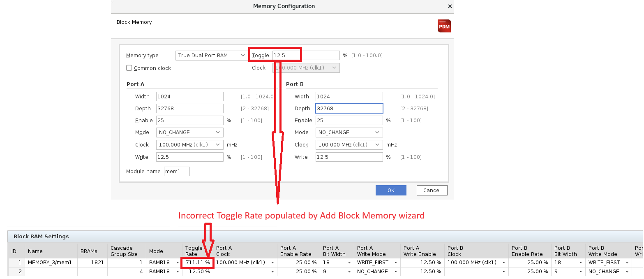
Task: Click Port A Enable input field
Action: 189,121
